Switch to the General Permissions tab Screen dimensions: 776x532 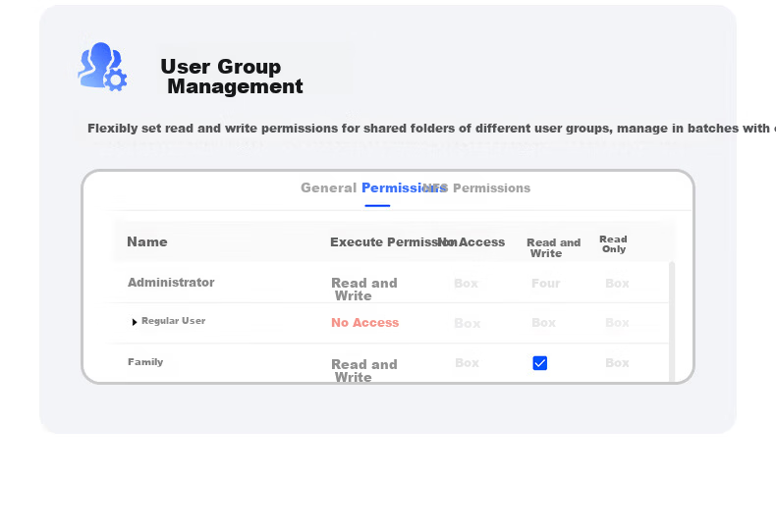point(373,187)
